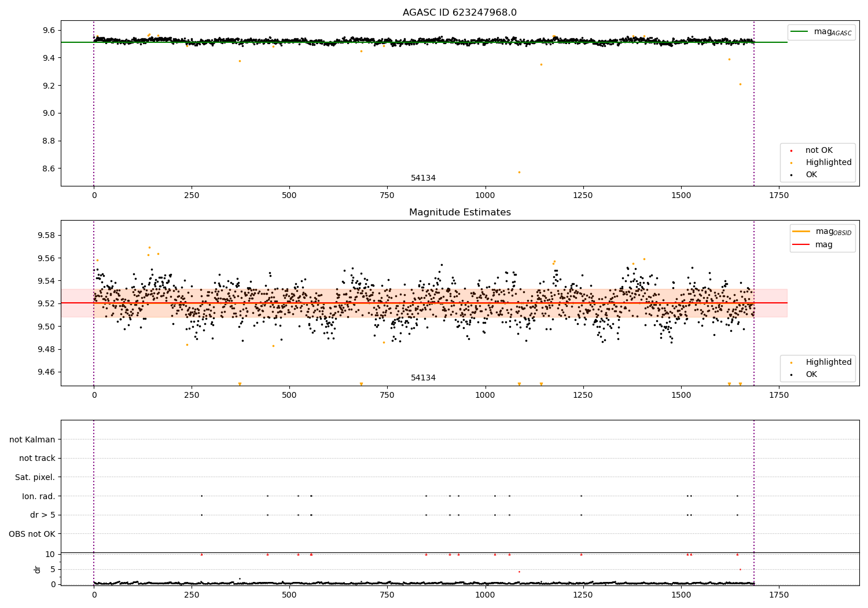The width and height of the screenshot is (868, 608).
Task: Click the 'OK' legend entry in the top plot
Action: (811, 175)
